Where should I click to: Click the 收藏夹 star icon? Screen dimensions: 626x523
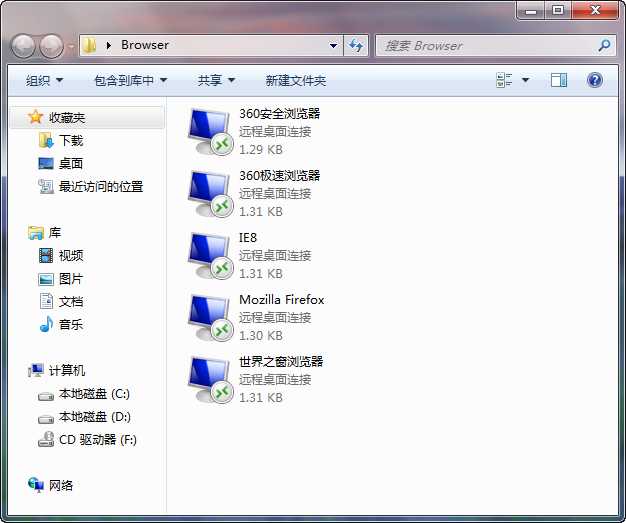click(36, 117)
